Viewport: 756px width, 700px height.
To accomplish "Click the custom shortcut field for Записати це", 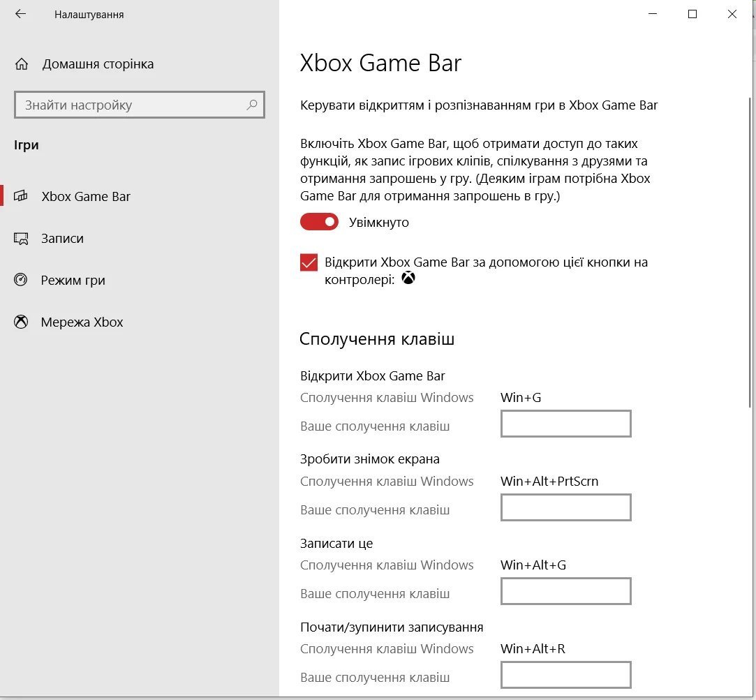I will click(x=566, y=591).
